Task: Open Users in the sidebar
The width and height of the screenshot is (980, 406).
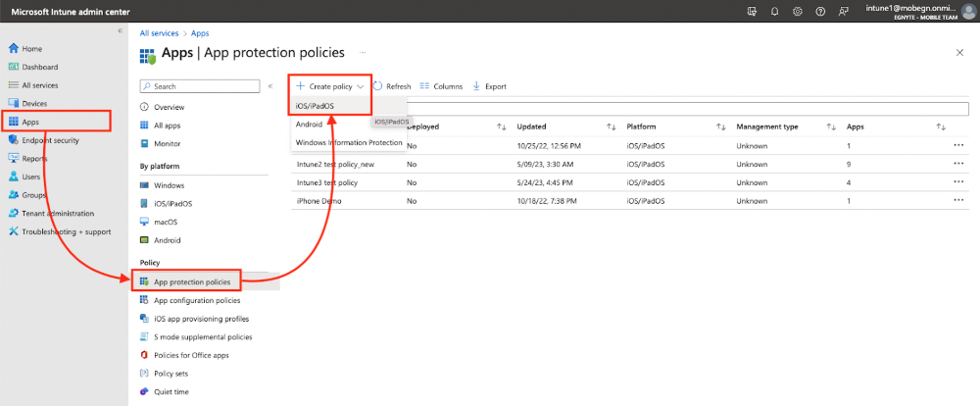Action: (x=31, y=178)
